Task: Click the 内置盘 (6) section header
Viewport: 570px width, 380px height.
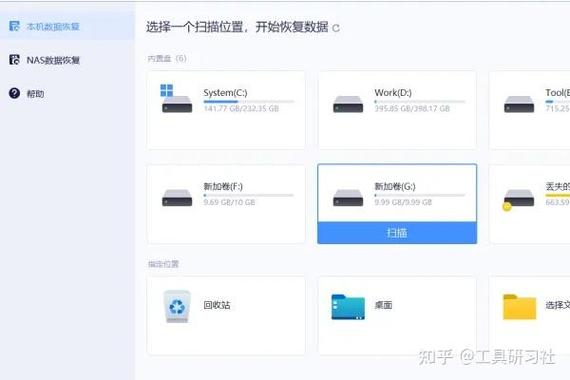Action: (167, 59)
